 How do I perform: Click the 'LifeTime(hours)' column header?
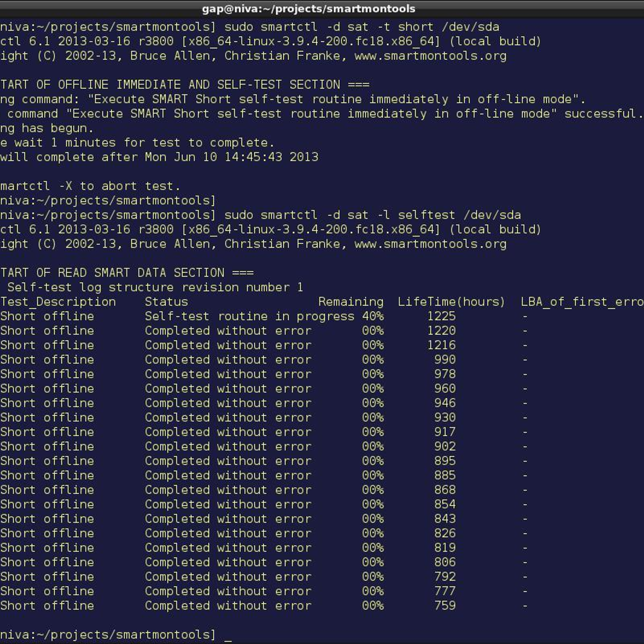pos(451,302)
